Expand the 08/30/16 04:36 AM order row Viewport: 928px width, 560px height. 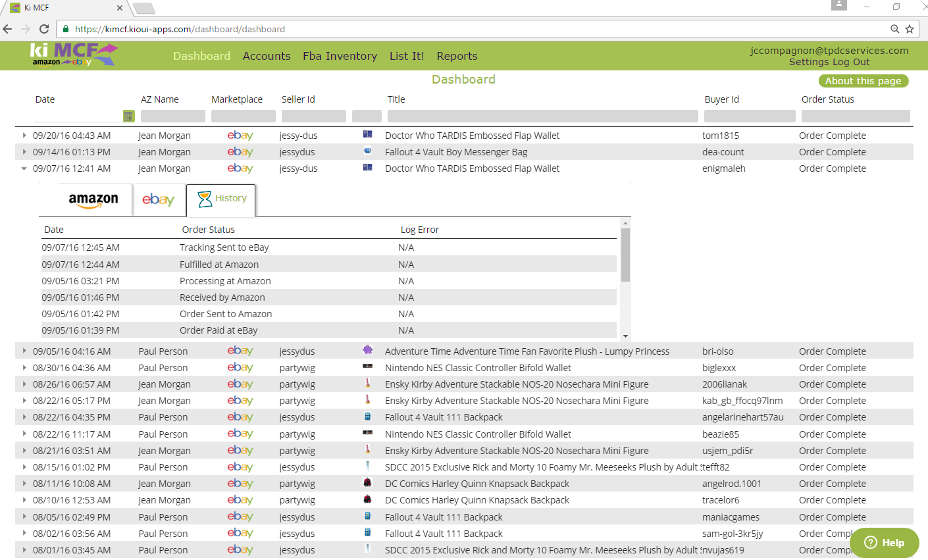pos(24,368)
